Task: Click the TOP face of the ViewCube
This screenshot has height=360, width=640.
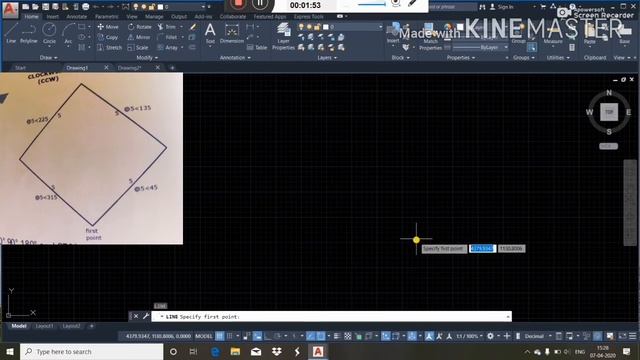Action: click(x=609, y=112)
